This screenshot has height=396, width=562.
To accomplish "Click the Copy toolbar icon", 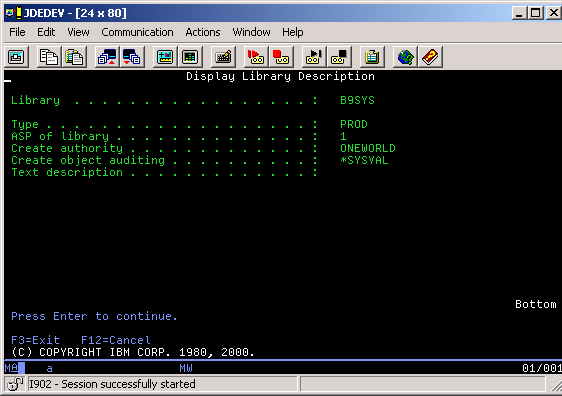I will [x=49, y=57].
